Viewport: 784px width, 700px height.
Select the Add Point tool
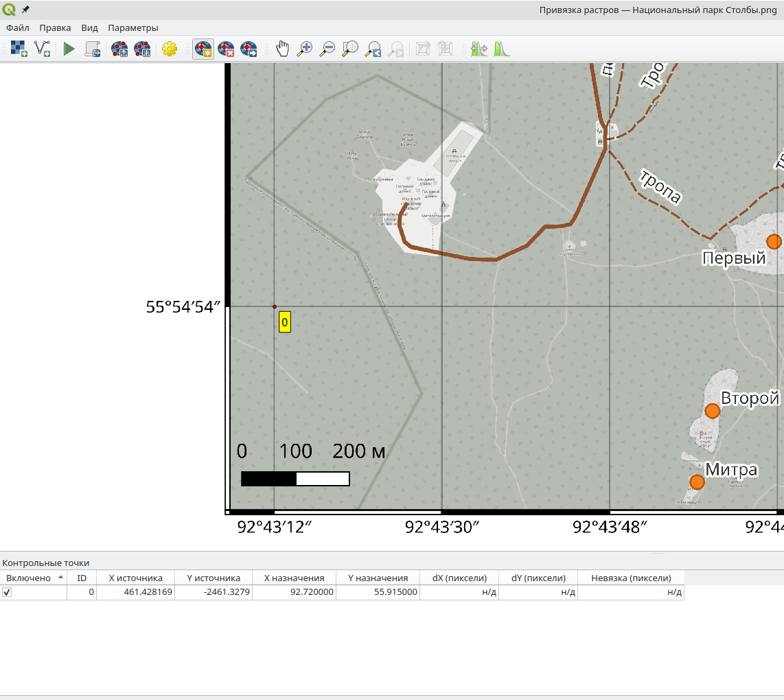[203, 49]
